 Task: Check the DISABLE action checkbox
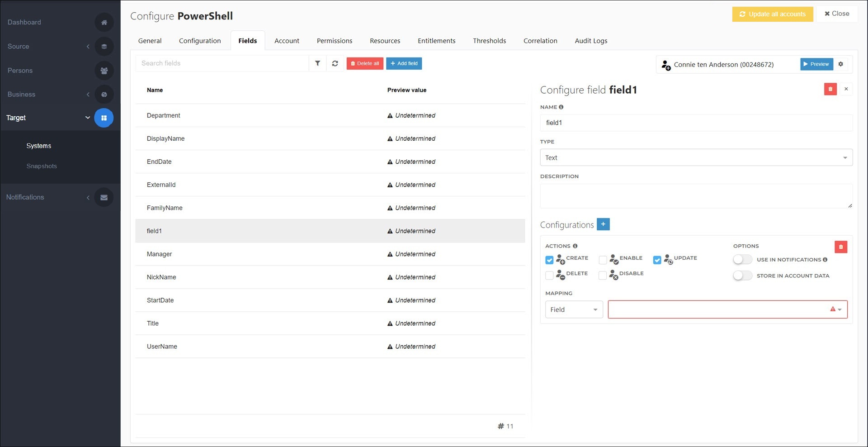pos(602,276)
